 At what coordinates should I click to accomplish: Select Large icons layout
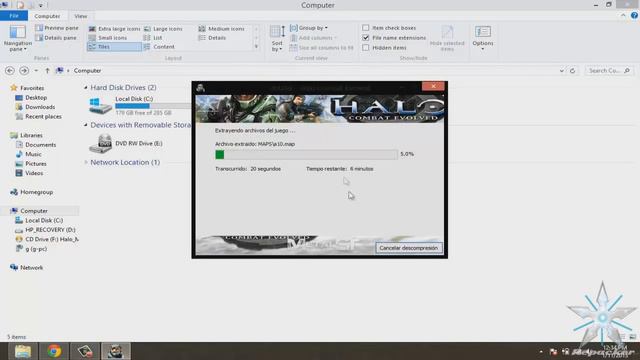click(x=163, y=29)
